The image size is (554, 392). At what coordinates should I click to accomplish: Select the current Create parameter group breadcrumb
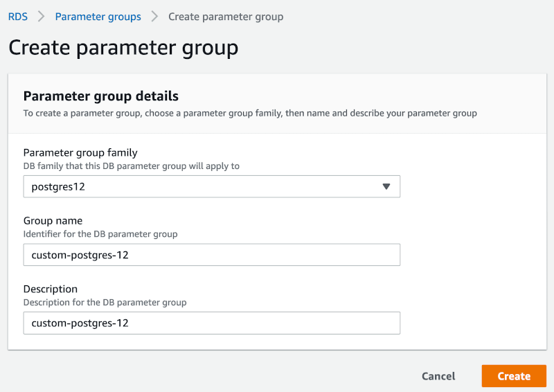coord(226,17)
